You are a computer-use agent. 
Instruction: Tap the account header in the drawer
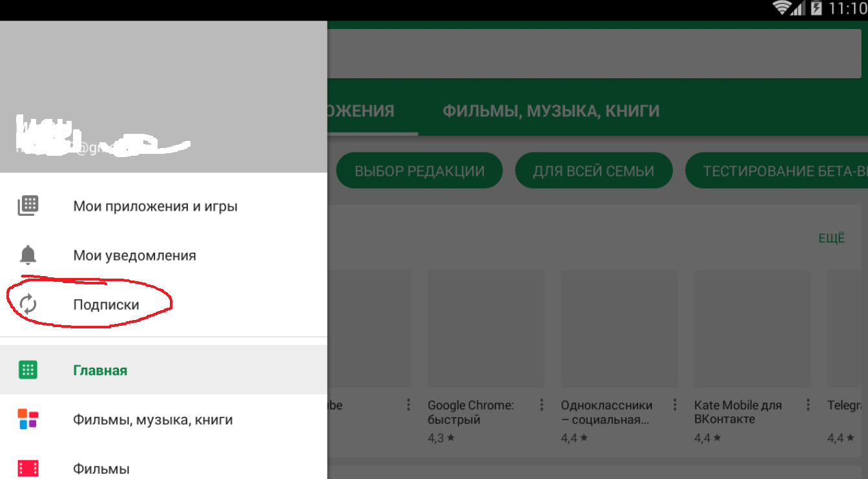pos(163,97)
